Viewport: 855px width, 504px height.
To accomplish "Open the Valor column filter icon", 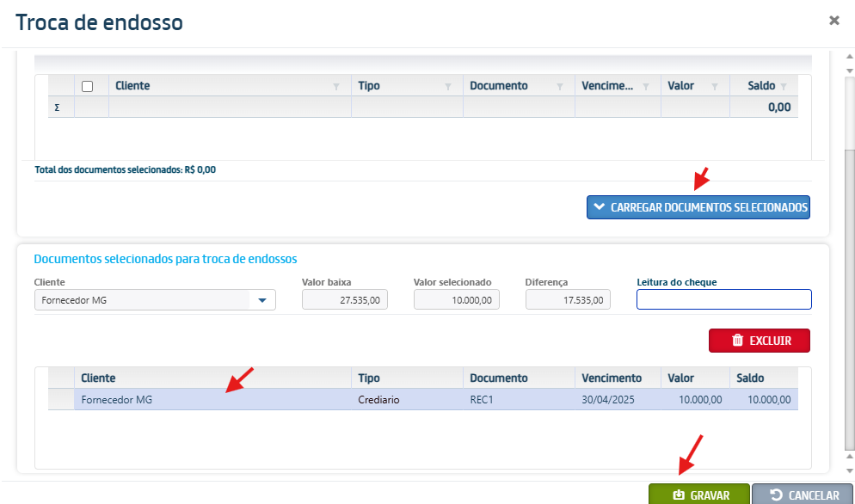I will (x=715, y=87).
